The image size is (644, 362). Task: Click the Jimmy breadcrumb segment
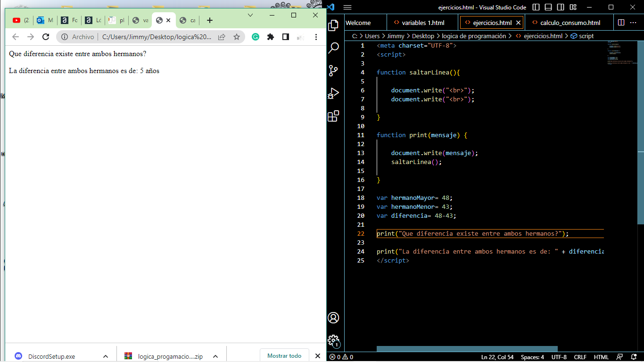coord(396,36)
